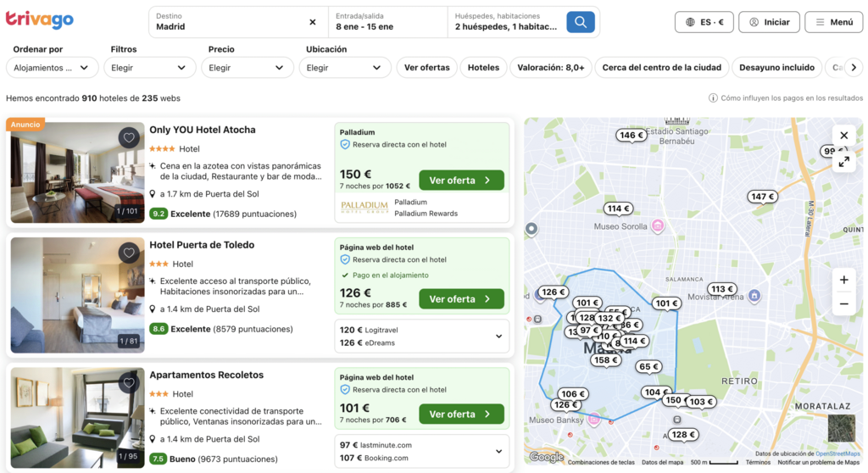The width and height of the screenshot is (868, 473).
Task: Toggle the Hoteles filter chip
Action: [x=483, y=68]
